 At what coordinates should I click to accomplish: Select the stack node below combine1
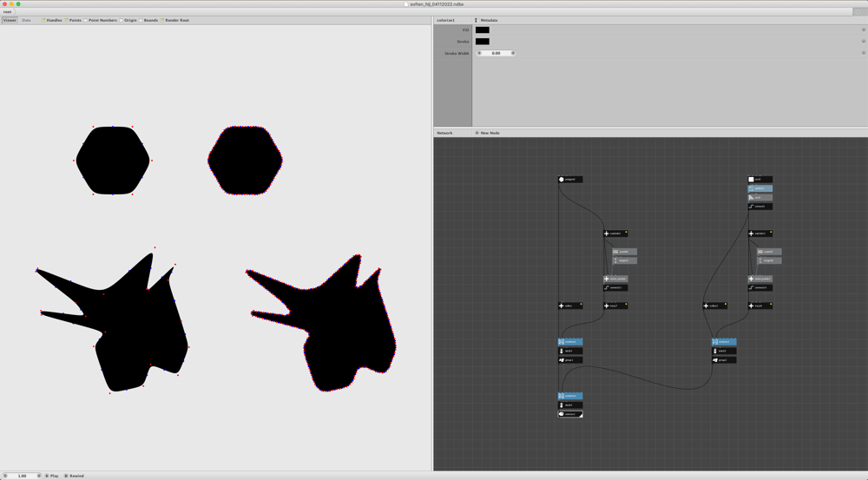[724, 351]
